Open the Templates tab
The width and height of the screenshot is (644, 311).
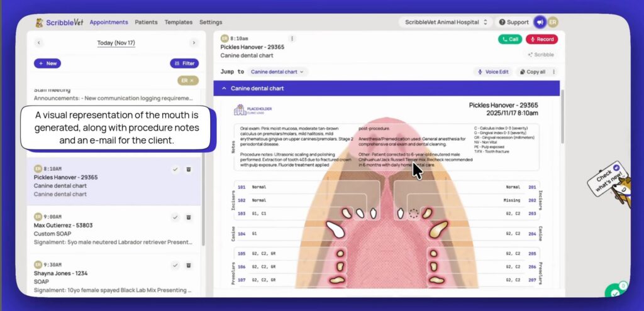click(x=178, y=22)
